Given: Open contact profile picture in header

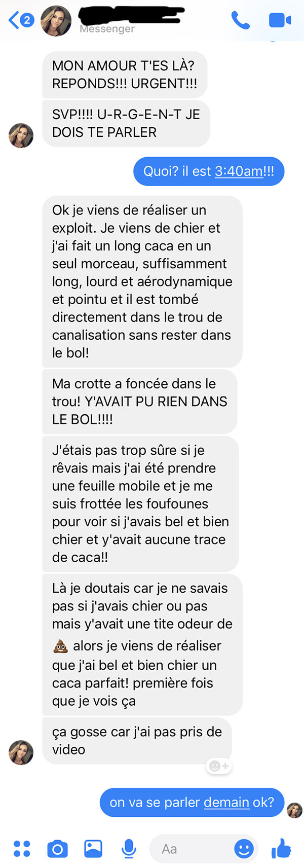Looking at the screenshot, I should [x=56, y=21].
